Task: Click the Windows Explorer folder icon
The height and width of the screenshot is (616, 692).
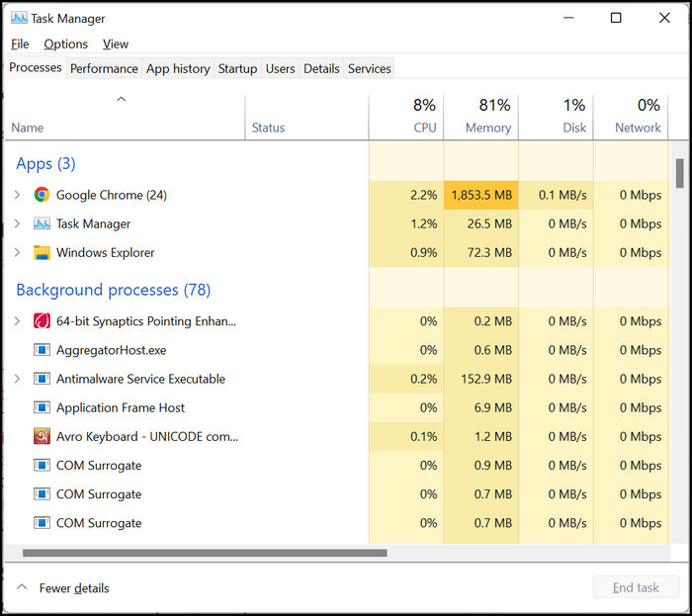Action: (42, 252)
